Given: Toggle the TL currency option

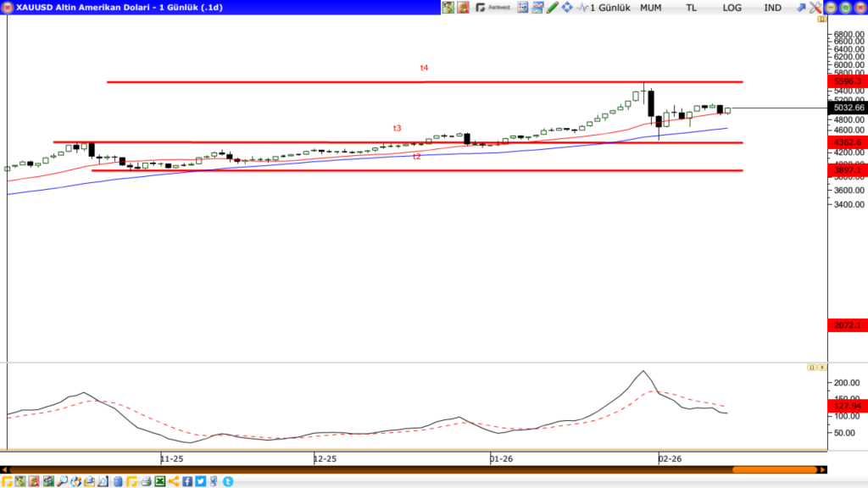Looking at the screenshot, I should pos(692,8).
